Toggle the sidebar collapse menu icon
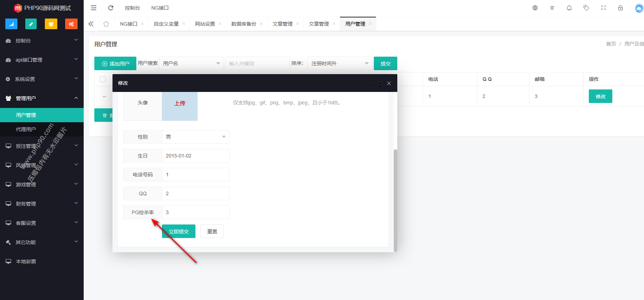 tap(94, 8)
